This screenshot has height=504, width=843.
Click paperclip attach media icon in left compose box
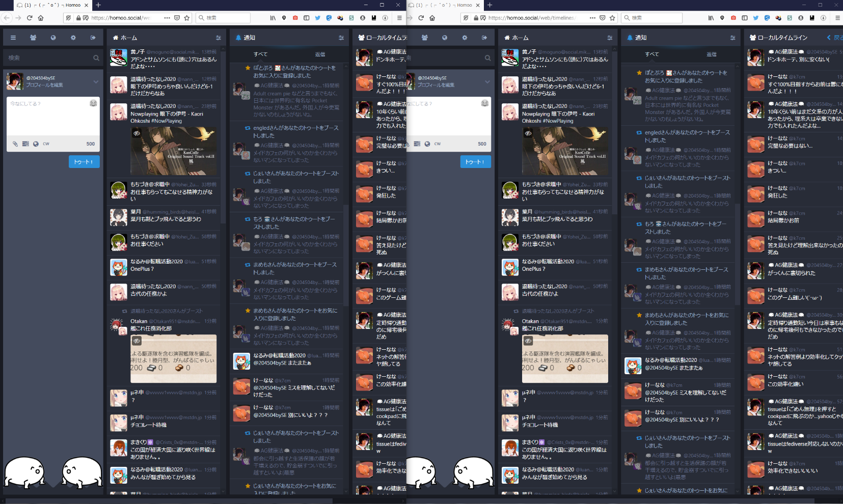(x=15, y=144)
